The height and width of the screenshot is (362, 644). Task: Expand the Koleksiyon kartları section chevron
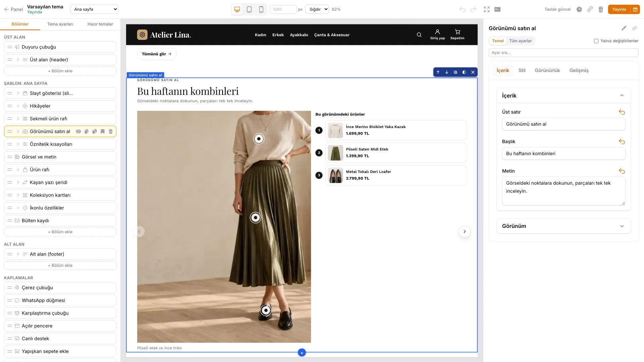[x=18, y=195]
